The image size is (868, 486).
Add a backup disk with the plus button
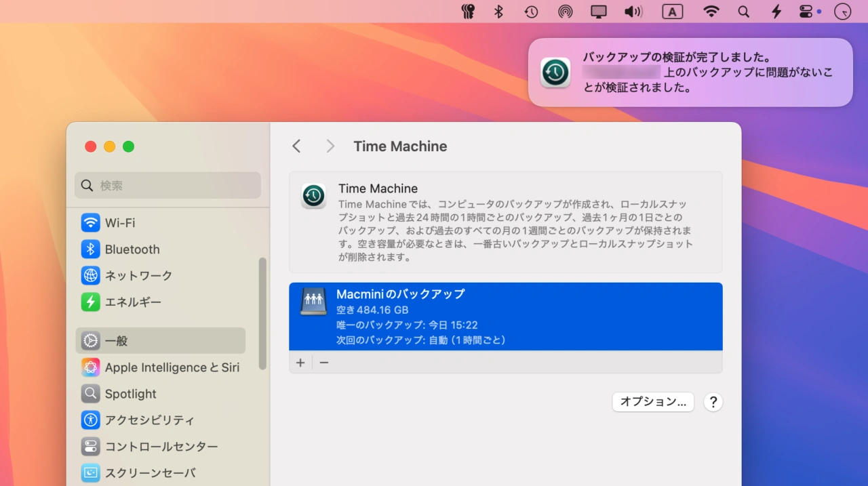300,362
